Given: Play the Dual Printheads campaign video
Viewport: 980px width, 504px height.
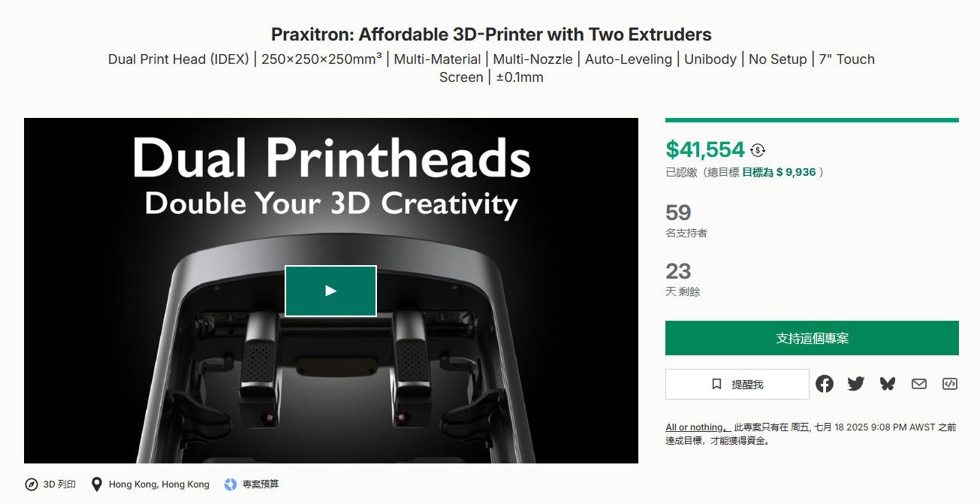Looking at the screenshot, I should pyautogui.click(x=330, y=291).
